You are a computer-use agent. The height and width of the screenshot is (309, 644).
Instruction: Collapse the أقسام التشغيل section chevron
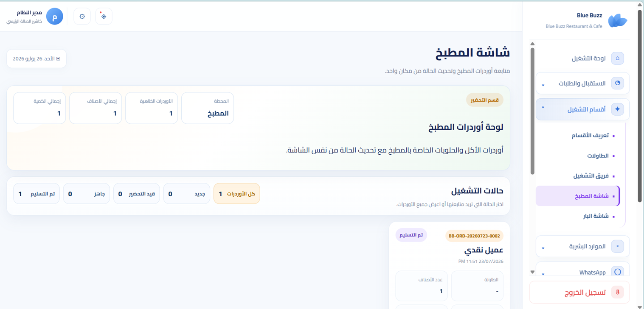point(543,108)
